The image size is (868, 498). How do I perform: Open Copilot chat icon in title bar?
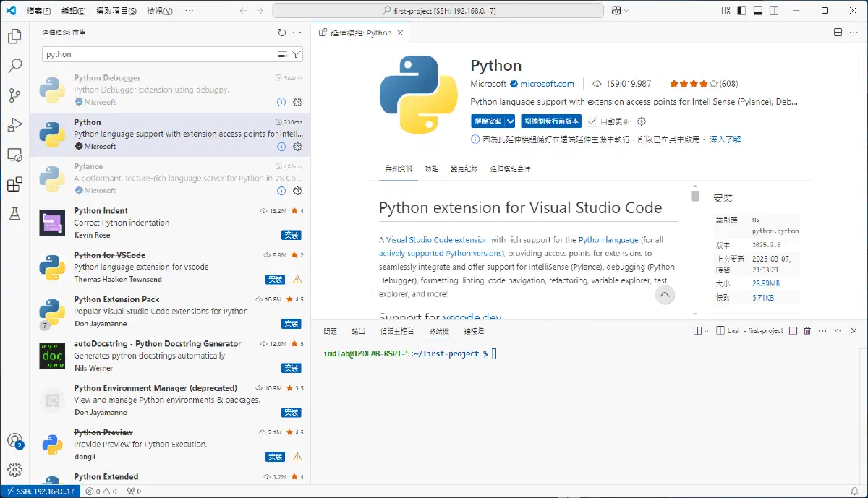[617, 11]
